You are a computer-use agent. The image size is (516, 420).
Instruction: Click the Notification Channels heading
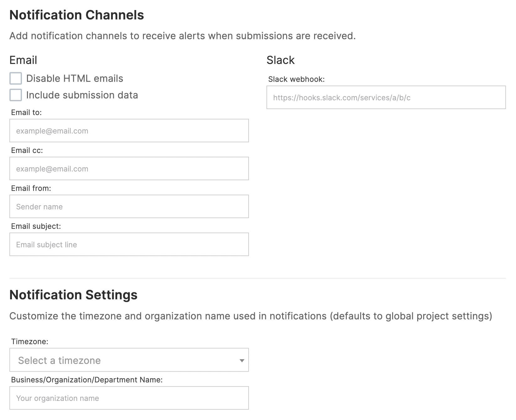(x=77, y=15)
